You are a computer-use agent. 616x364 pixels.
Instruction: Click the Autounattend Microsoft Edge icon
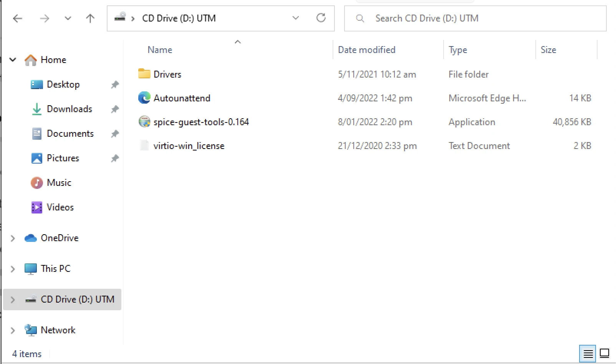[144, 98]
